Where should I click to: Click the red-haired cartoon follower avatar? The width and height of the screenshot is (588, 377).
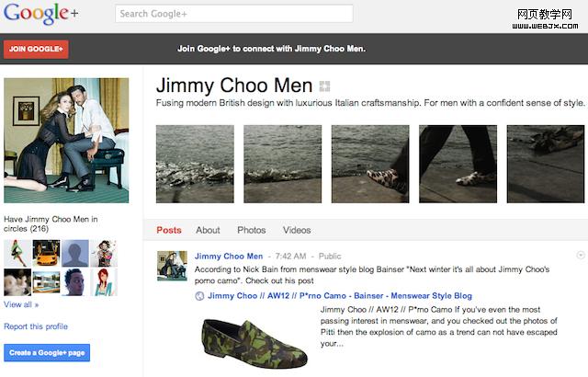point(104,283)
